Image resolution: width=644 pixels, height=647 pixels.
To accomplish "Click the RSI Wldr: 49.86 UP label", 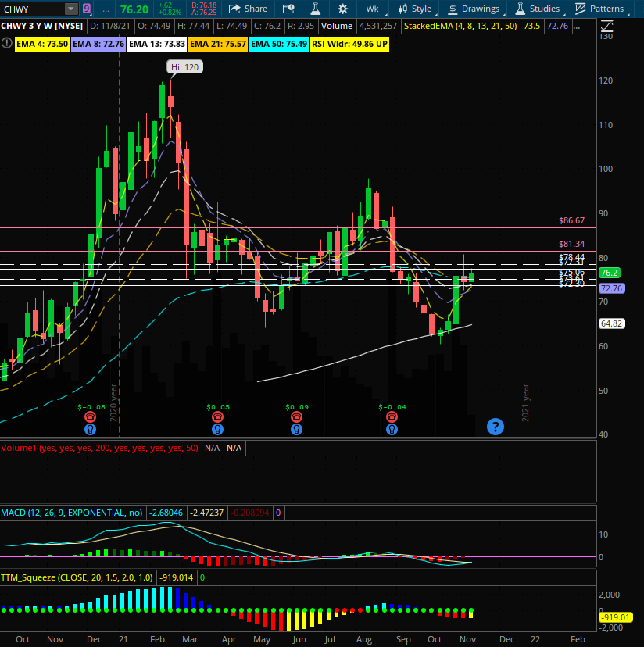I will tap(349, 44).
